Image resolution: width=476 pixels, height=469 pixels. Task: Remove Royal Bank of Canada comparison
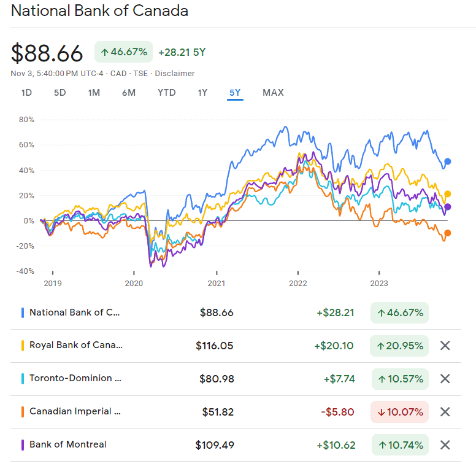(445, 346)
